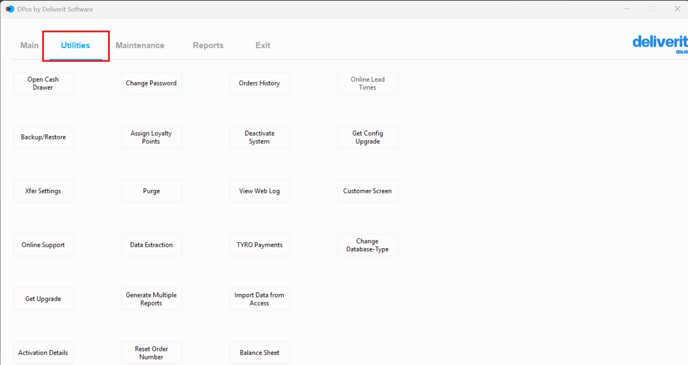
Task: Open Generate Multiple Reports
Action: pyautogui.click(x=151, y=299)
